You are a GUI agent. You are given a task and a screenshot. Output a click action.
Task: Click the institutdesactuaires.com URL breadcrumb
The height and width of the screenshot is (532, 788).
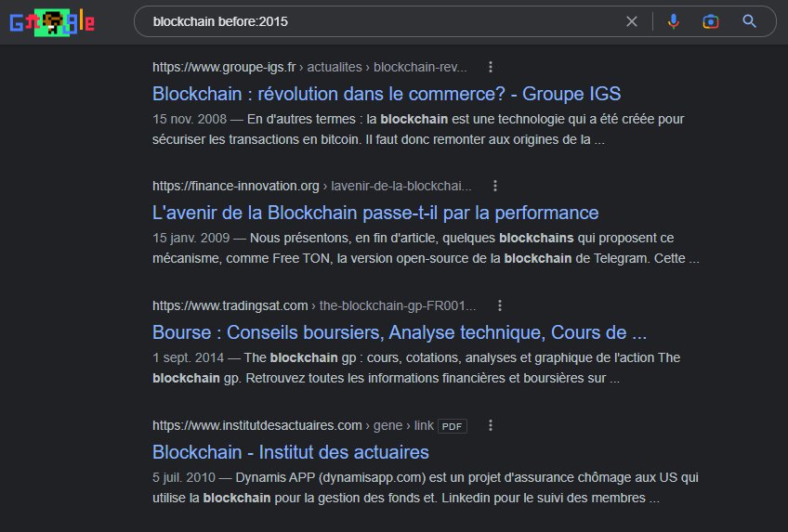click(293, 425)
